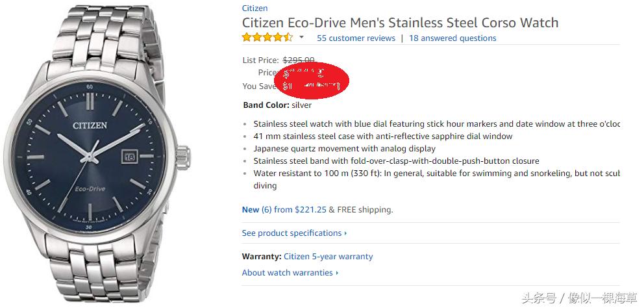Click the CITIZEN logo on the dial
This screenshot has height=308, width=644.
[89, 125]
